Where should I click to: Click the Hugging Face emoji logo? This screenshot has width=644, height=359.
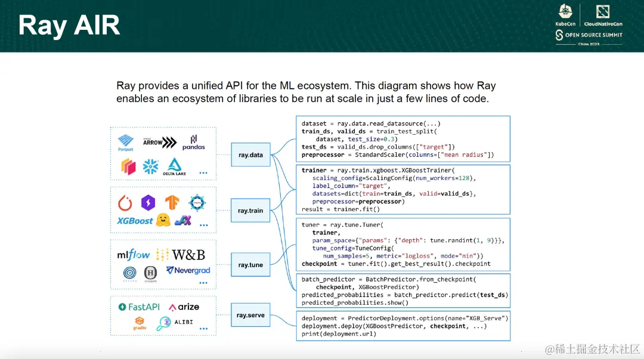163,220
